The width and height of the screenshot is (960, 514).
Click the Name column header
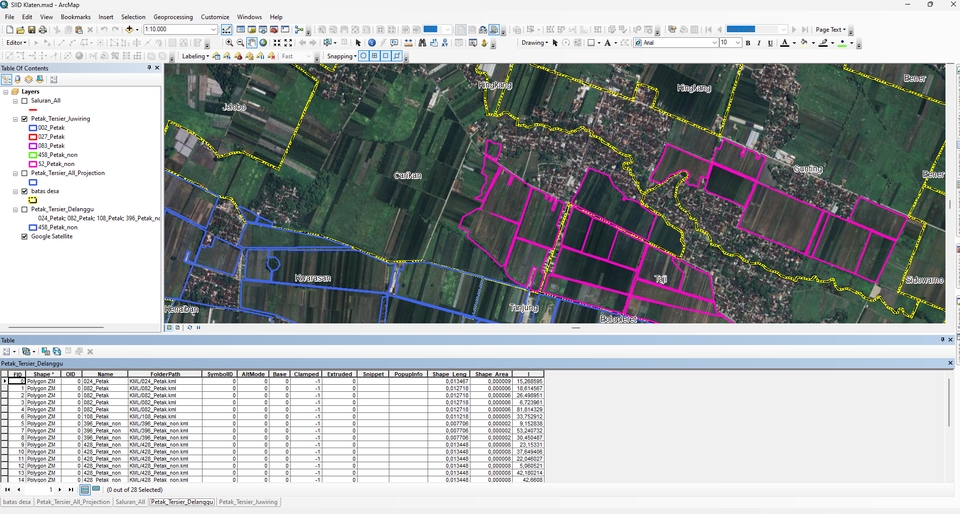[x=105, y=373]
